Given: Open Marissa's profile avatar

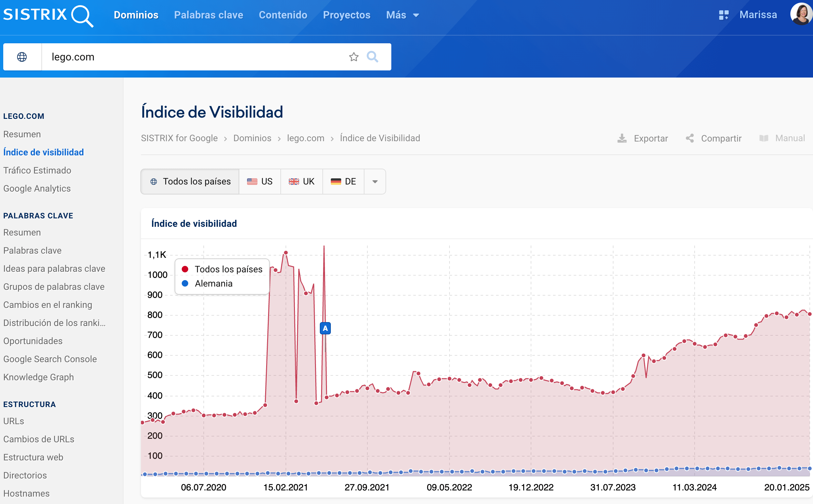Looking at the screenshot, I should pyautogui.click(x=801, y=14).
